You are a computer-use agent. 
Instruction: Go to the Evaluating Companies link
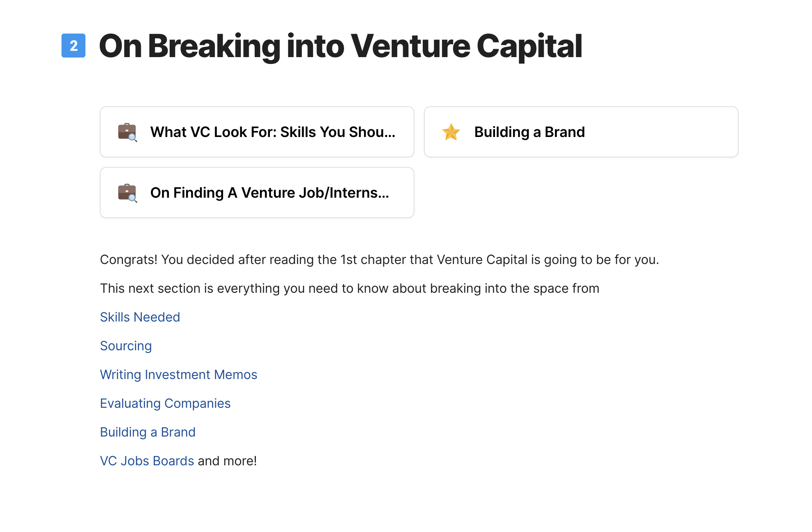coord(165,403)
